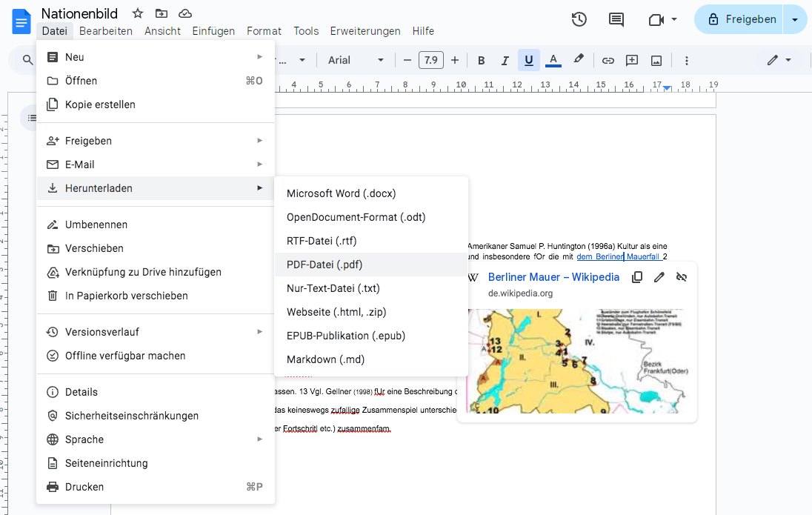Toggle underline formatting
The image size is (812, 515).
click(529, 61)
